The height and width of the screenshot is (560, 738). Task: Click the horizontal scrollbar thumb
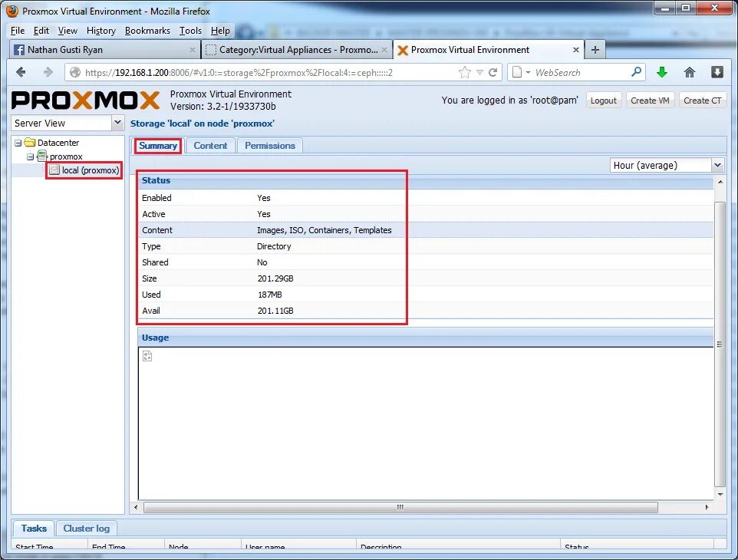pos(400,507)
